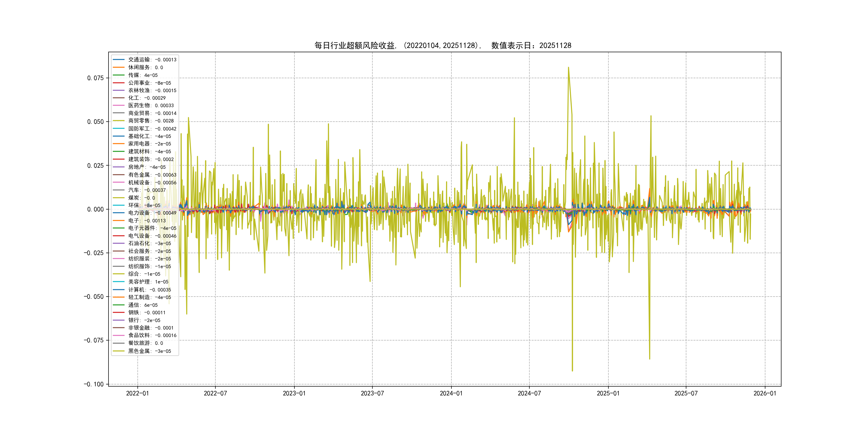The width and height of the screenshot is (868, 434).
Task: Click the 国防军工 legend line marker
Action: [119, 128]
